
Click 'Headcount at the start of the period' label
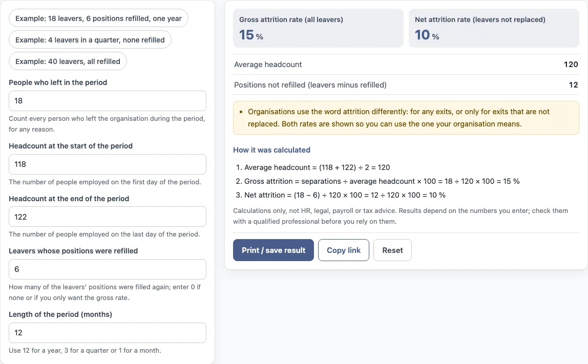click(x=71, y=146)
